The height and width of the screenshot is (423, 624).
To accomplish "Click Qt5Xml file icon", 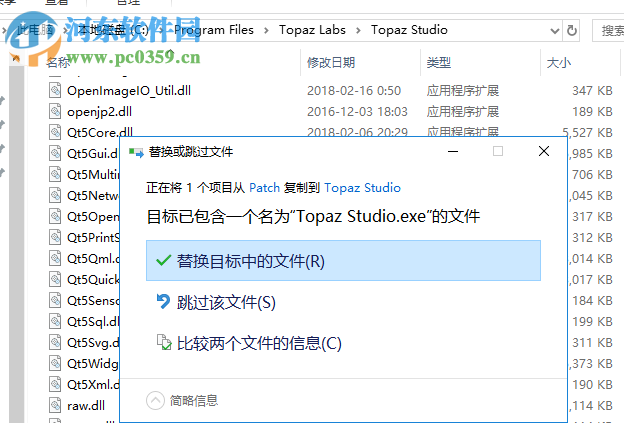I will coord(55,384).
